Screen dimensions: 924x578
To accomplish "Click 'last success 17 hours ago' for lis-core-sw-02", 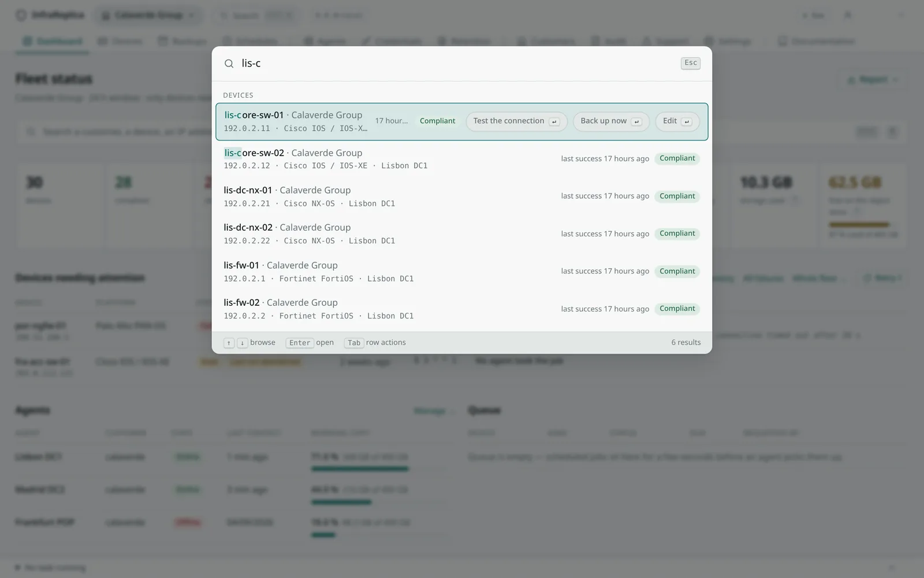I will click(x=605, y=158).
